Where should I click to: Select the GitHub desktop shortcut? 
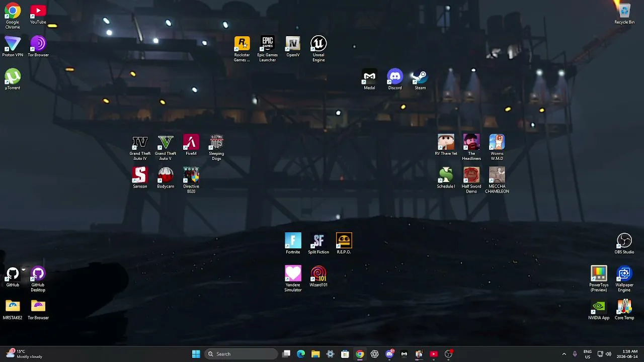(x=13, y=277)
